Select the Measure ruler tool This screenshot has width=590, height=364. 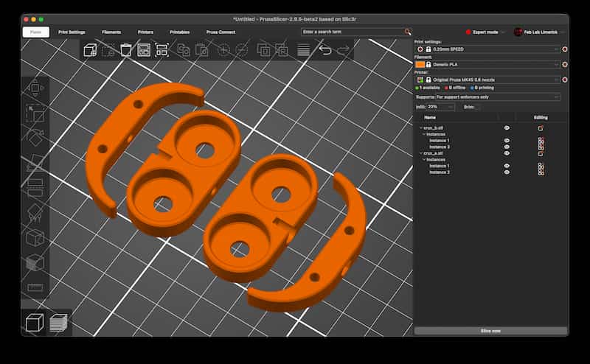coord(35,287)
